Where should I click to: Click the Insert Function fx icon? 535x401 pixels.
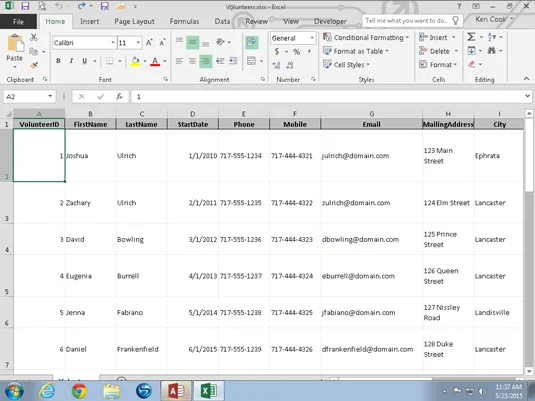click(119, 97)
